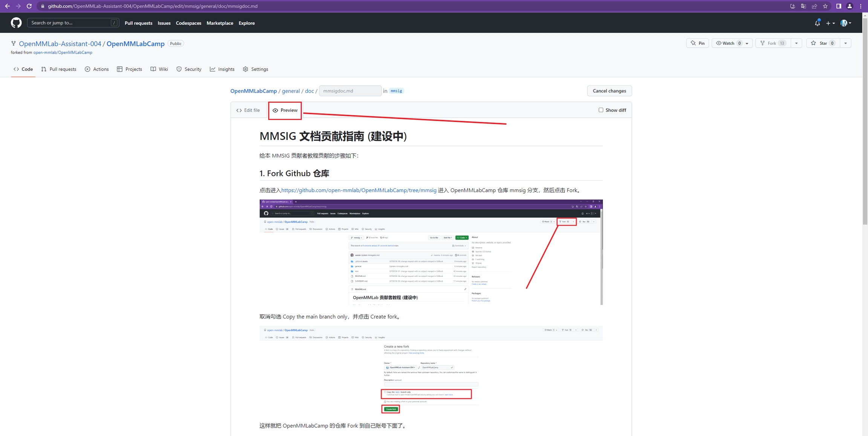Screen dimensions: 868x436
Task: Enable the Show diff checkbox
Action: tap(601, 110)
